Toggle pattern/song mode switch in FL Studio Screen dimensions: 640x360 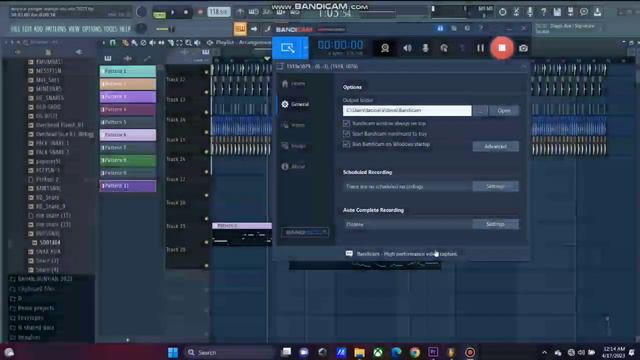(x=159, y=14)
